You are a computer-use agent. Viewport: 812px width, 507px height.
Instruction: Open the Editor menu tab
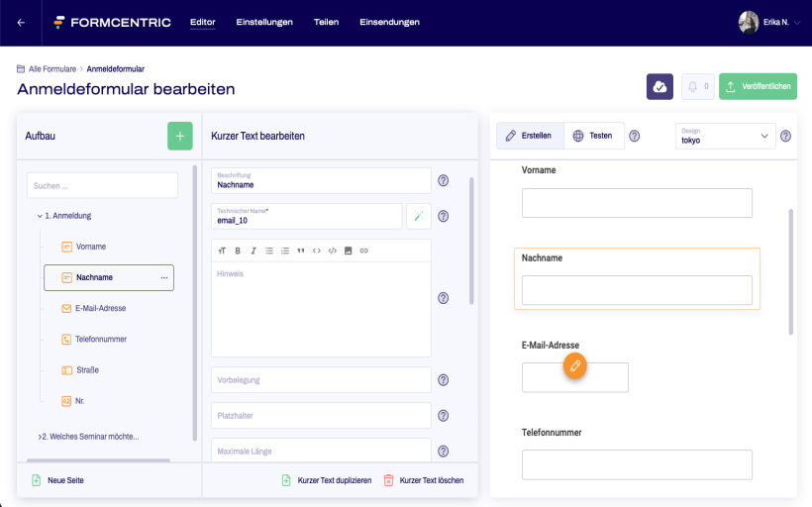click(x=202, y=22)
